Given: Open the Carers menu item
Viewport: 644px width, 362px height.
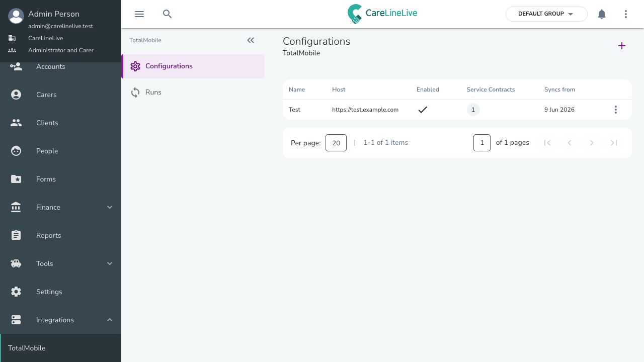Looking at the screenshot, I should pos(60,95).
